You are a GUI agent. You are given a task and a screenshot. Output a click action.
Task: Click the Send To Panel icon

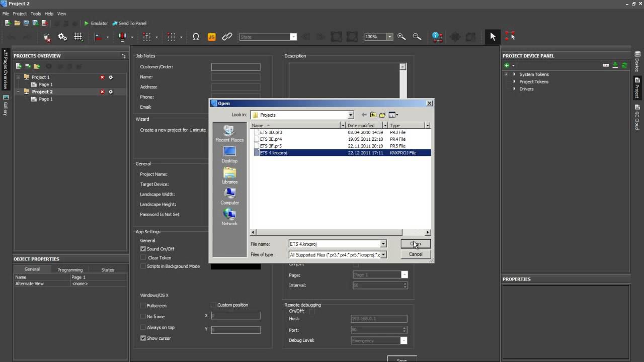115,23
